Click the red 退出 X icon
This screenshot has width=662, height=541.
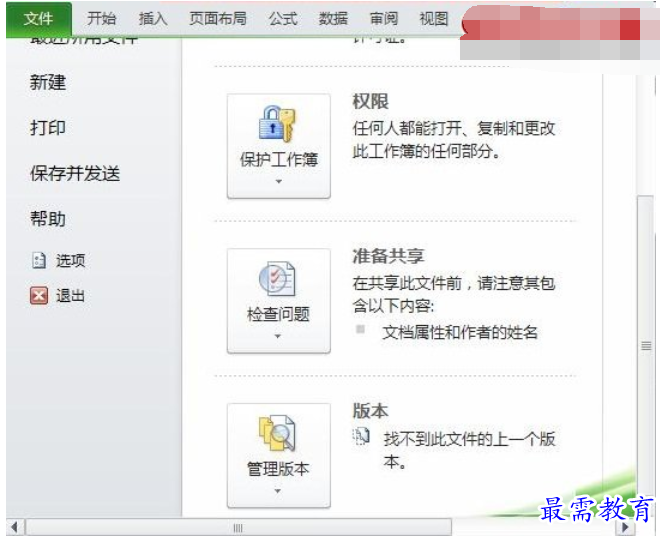pyautogui.click(x=39, y=296)
